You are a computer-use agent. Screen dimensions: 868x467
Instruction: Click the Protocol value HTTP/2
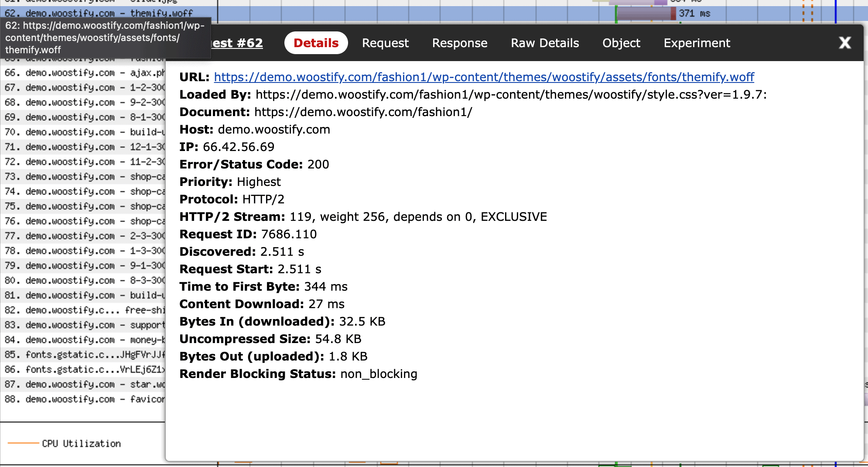coord(263,199)
